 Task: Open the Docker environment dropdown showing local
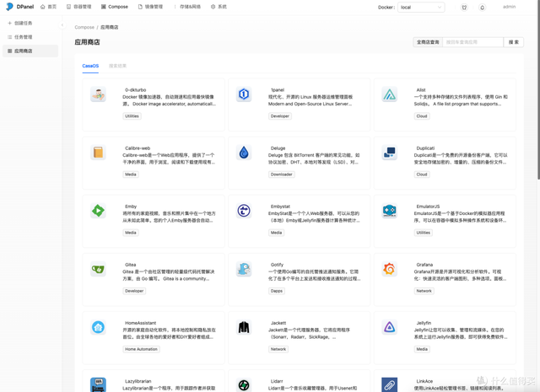[421, 8]
